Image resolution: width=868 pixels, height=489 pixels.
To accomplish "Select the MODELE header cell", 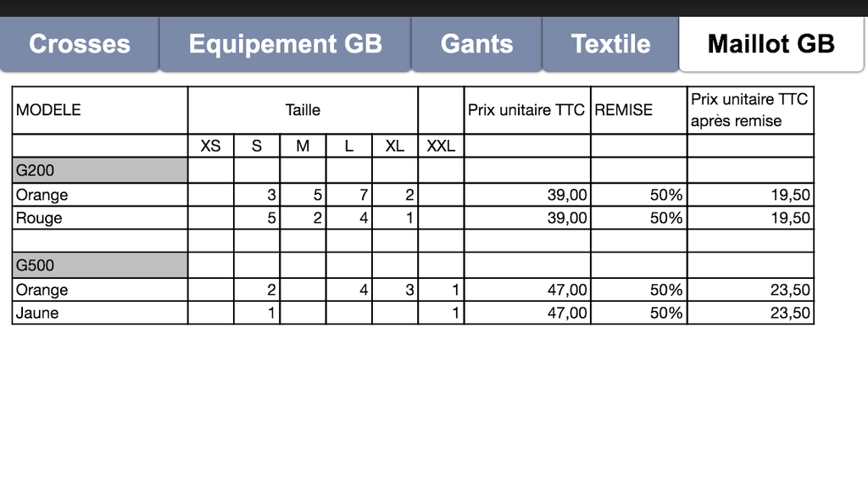I will (x=100, y=110).
